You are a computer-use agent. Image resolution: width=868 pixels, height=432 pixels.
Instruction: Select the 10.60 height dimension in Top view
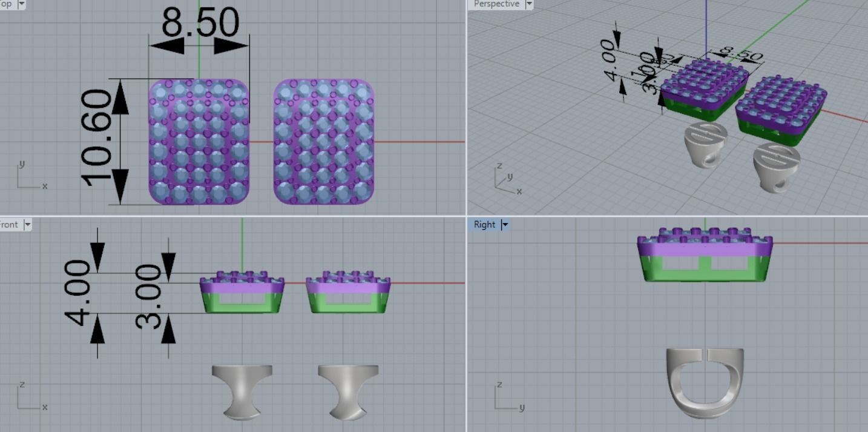[97, 138]
